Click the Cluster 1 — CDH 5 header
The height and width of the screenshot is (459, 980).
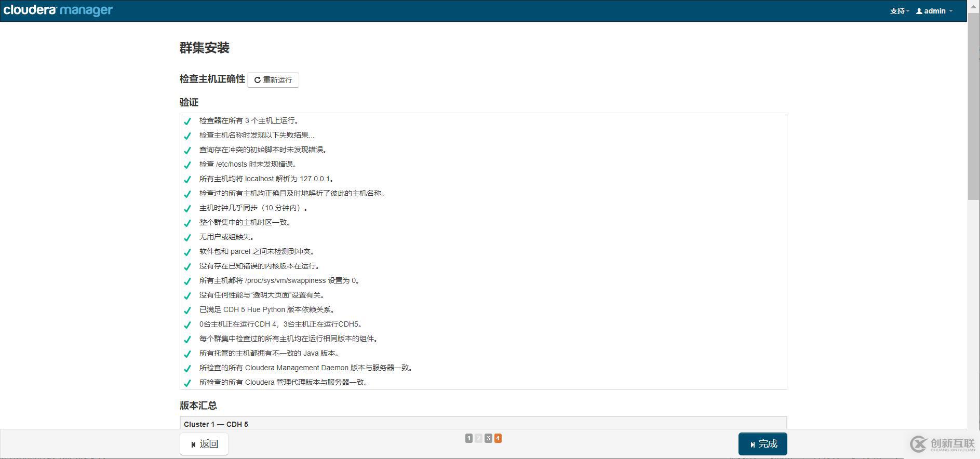[x=216, y=424]
